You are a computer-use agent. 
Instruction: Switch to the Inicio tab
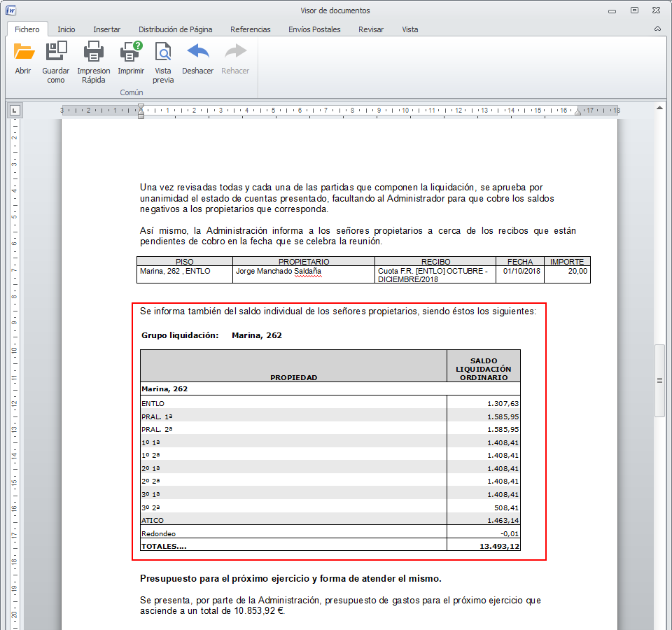pos(66,29)
